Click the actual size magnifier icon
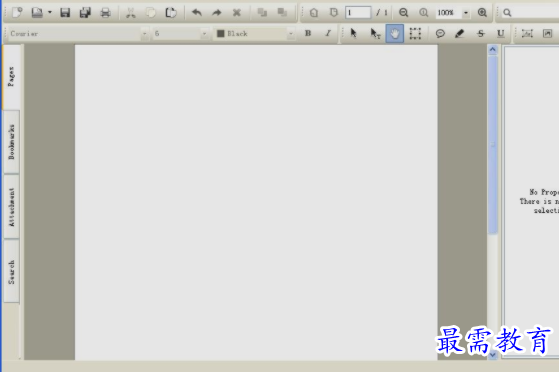The image size is (559, 372). pyautogui.click(x=424, y=13)
